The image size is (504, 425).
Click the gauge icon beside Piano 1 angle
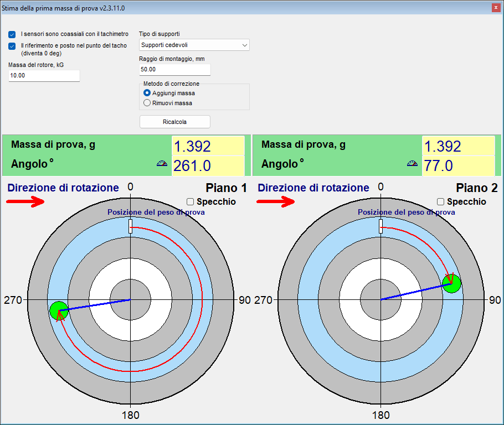(x=162, y=163)
